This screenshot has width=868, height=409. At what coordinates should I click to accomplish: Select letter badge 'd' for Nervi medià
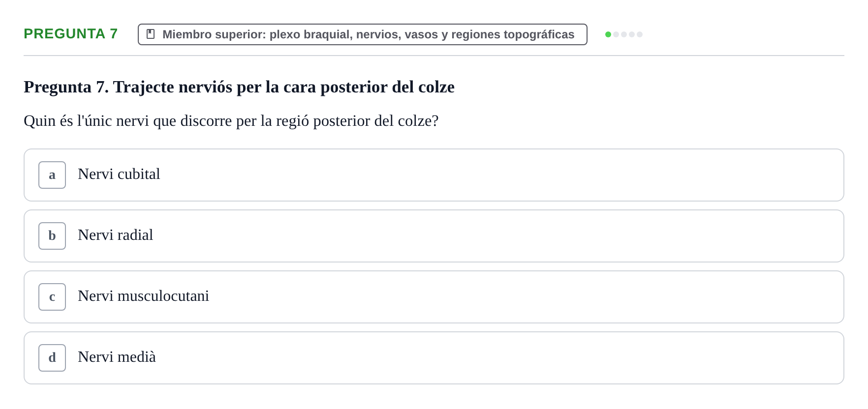(52, 358)
